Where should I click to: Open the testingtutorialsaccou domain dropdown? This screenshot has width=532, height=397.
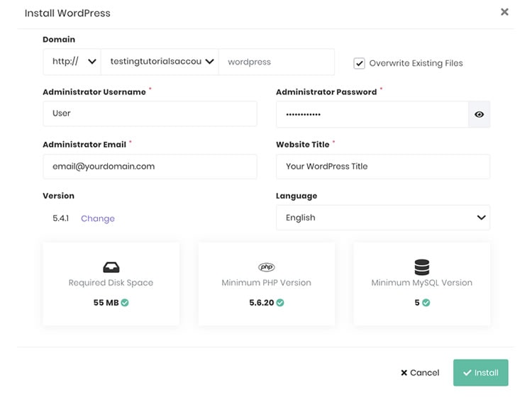pos(160,62)
